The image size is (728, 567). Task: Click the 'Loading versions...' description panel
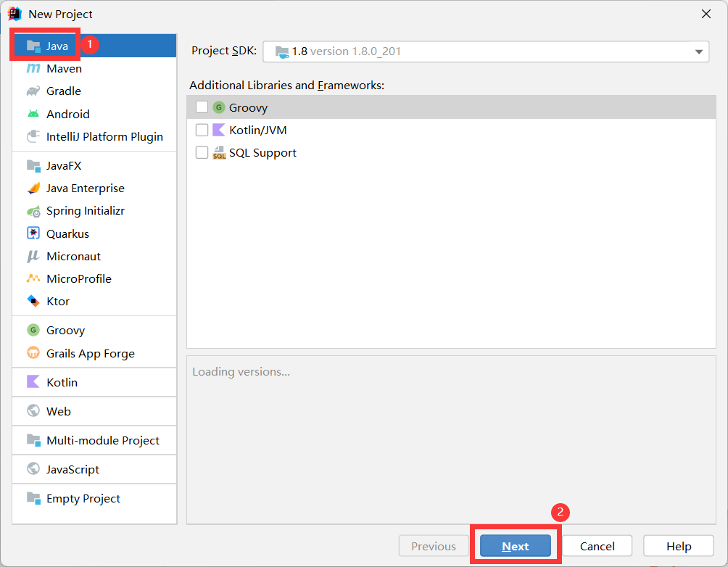(451, 440)
